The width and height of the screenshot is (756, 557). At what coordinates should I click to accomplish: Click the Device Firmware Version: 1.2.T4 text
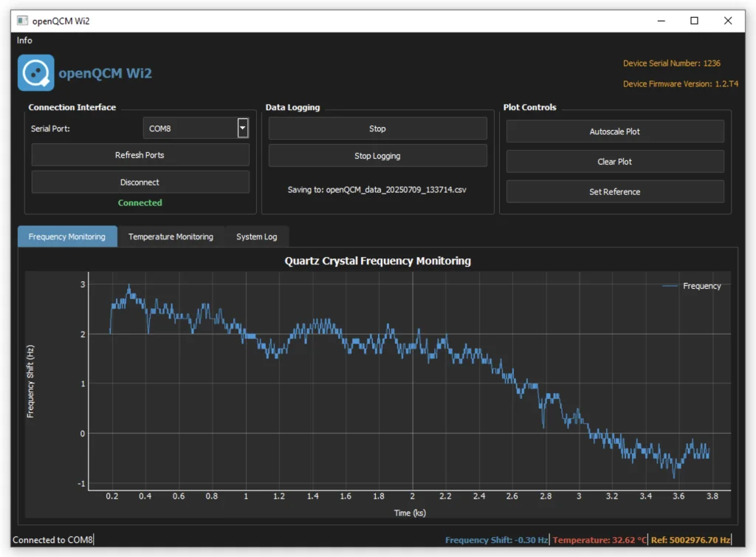(x=680, y=84)
